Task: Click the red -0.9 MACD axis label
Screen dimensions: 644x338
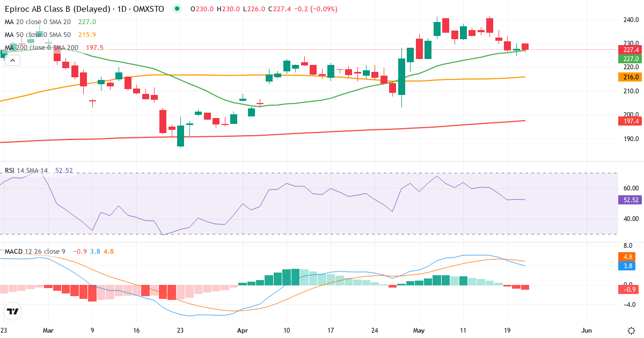Action: click(629, 290)
